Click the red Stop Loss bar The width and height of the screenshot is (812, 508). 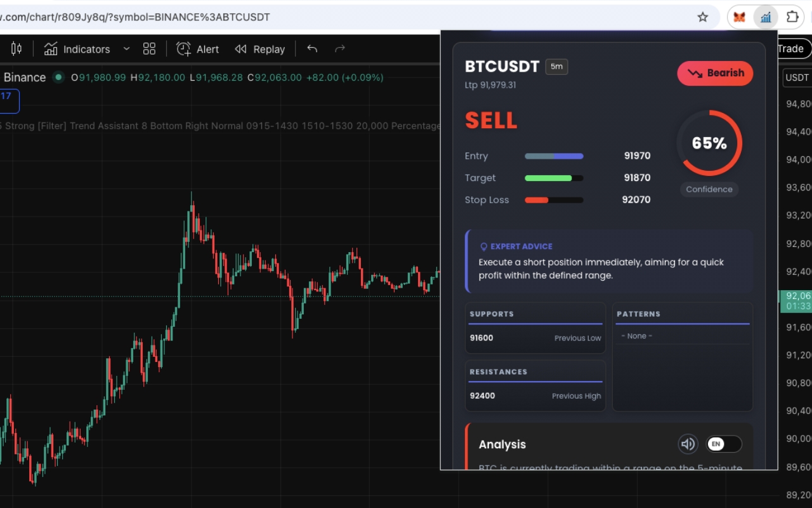click(554, 200)
